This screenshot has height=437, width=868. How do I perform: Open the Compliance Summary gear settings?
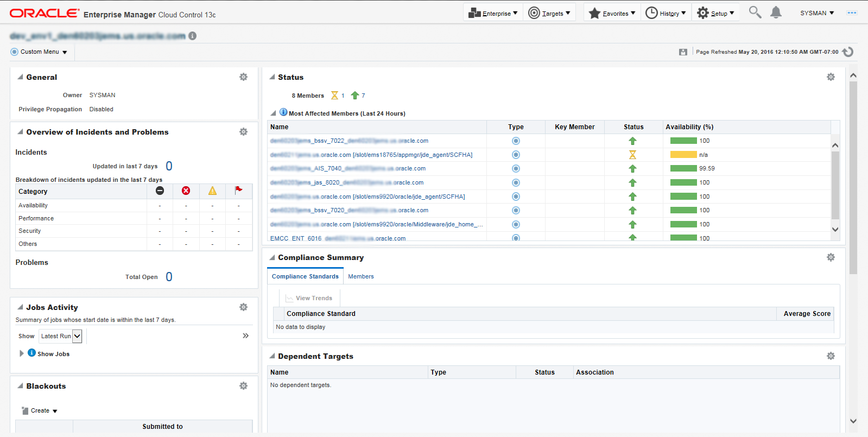tap(830, 257)
